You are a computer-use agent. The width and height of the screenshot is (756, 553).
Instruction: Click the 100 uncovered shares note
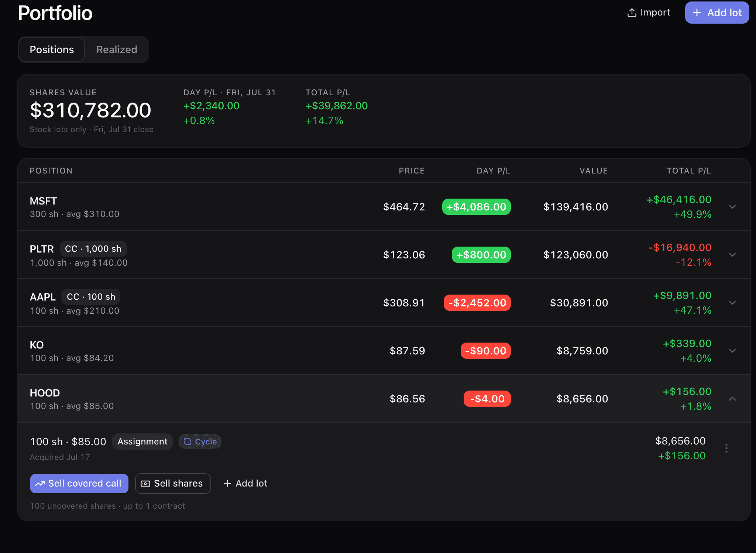coord(107,506)
